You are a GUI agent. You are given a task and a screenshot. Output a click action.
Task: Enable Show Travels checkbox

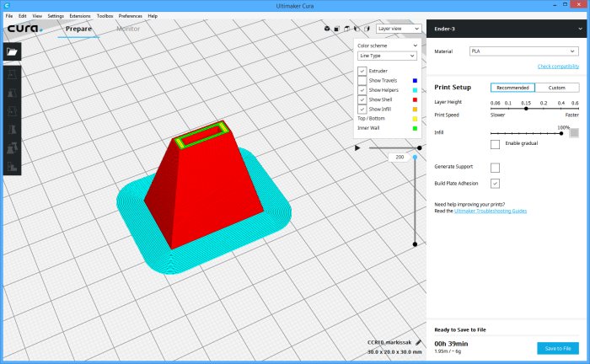362,81
